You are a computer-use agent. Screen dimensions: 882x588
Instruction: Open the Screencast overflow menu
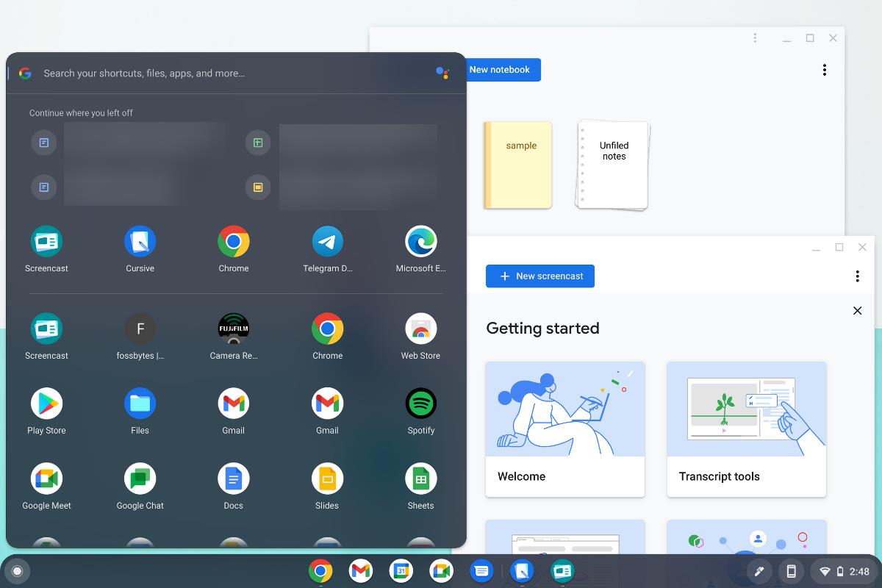(x=857, y=276)
